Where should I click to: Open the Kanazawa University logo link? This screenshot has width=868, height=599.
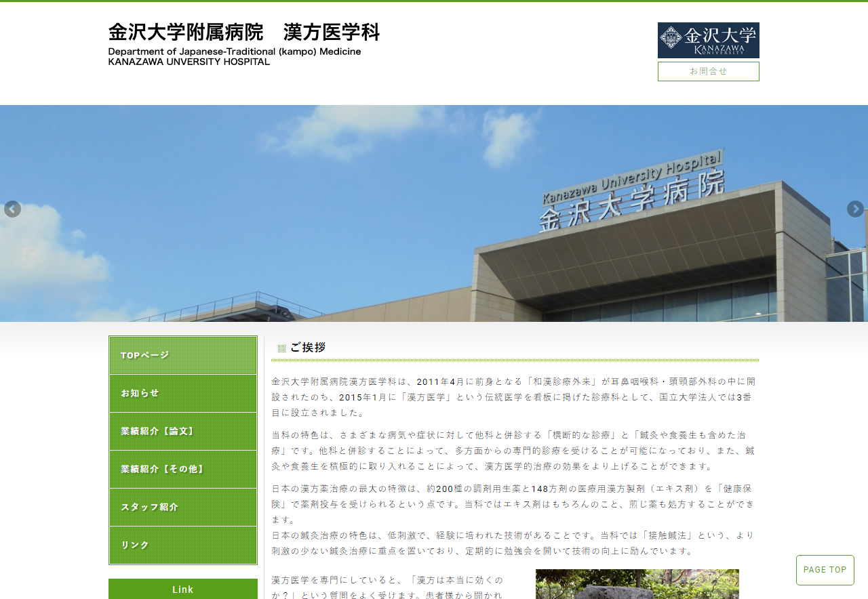pyautogui.click(x=708, y=40)
